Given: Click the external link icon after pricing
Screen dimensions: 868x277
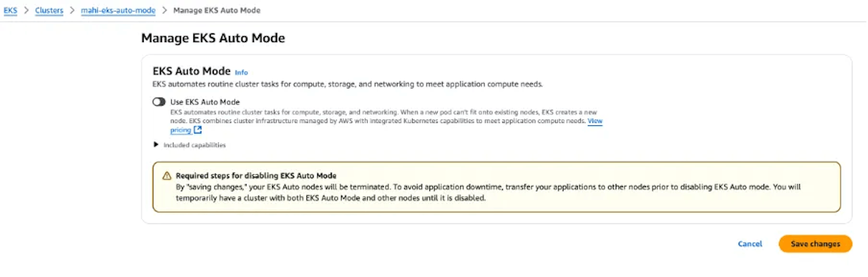Looking at the screenshot, I should (198, 130).
